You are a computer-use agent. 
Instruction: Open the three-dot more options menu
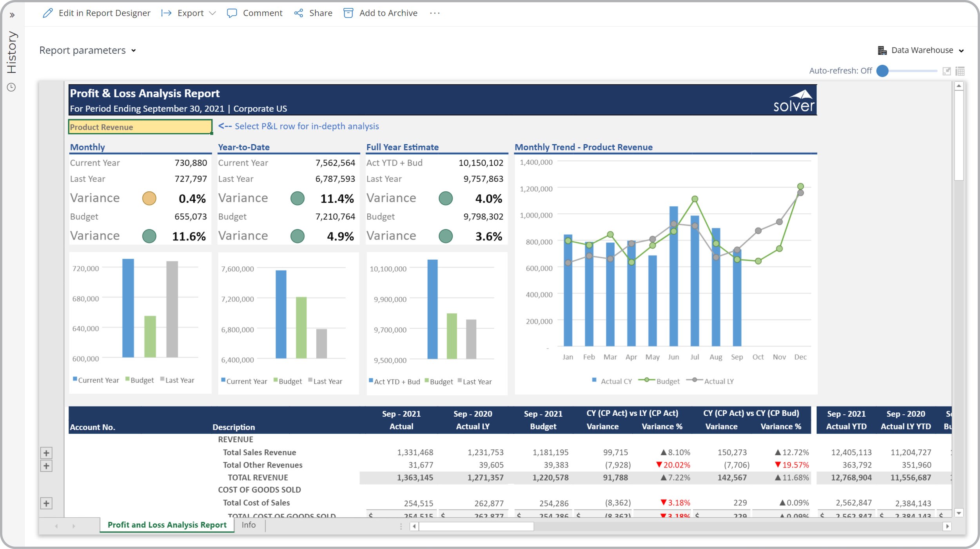(x=435, y=13)
